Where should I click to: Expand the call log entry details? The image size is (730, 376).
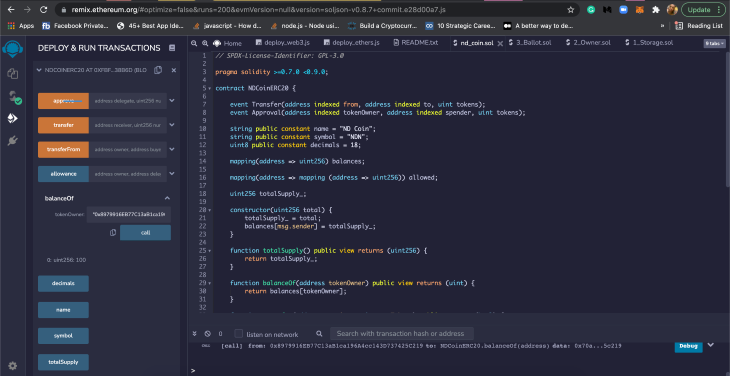pyautogui.click(x=710, y=345)
